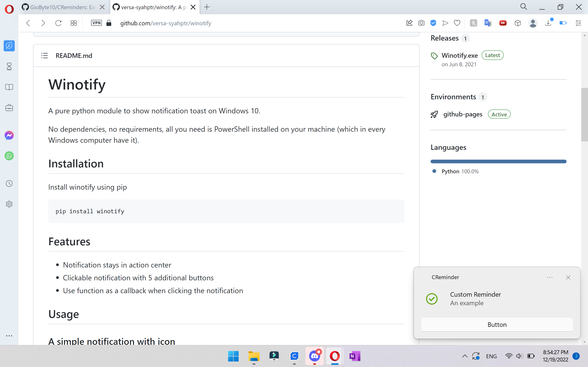
Task: Open History from sidebar clock icon
Action: [9, 183]
